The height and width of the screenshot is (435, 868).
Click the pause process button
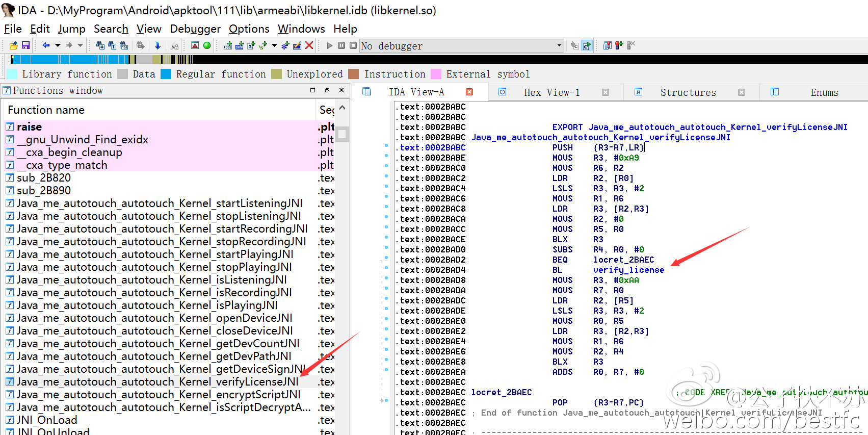[341, 45]
